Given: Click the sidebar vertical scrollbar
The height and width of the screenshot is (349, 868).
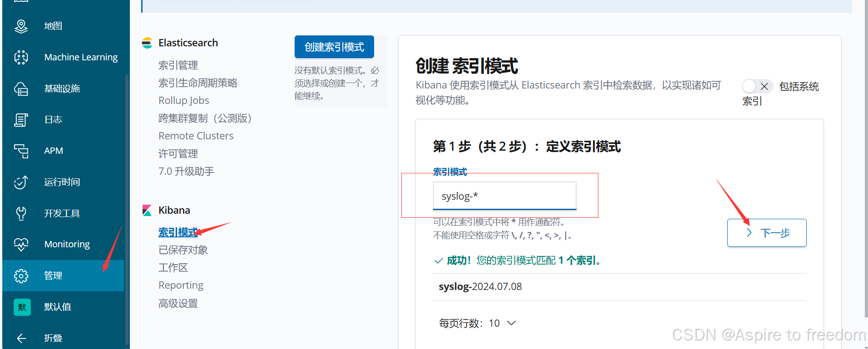Looking at the screenshot, I should point(127,209).
